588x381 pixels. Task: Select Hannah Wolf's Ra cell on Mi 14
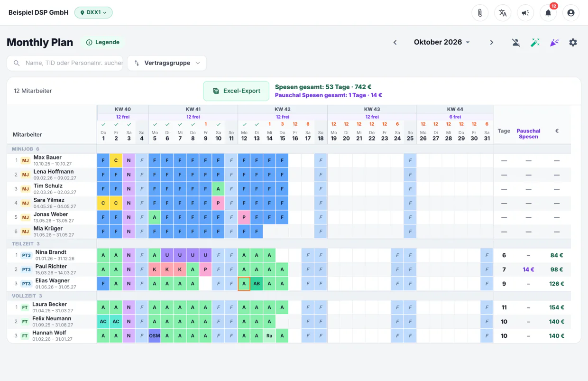tap(270, 336)
